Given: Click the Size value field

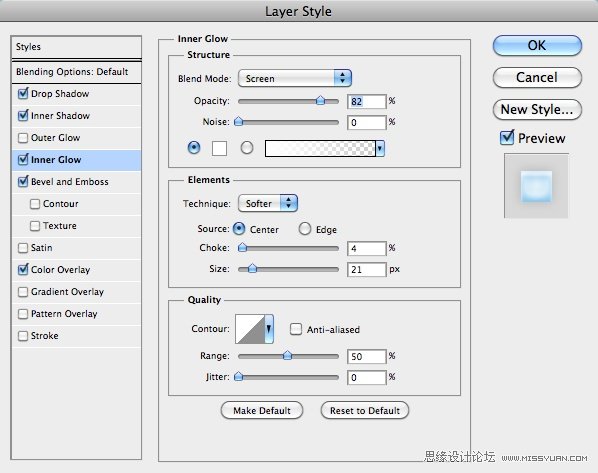Looking at the screenshot, I should [x=367, y=270].
